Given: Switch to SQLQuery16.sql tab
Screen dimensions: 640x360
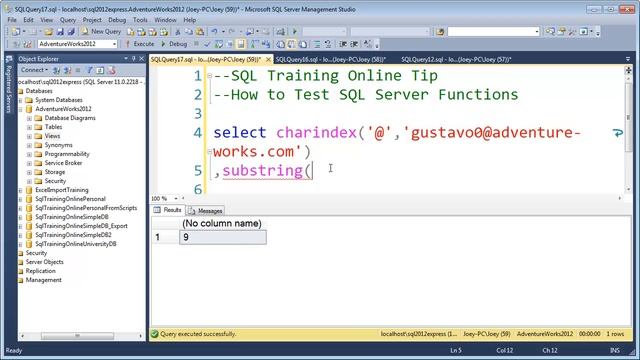Looking at the screenshot, I should point(331,59).
